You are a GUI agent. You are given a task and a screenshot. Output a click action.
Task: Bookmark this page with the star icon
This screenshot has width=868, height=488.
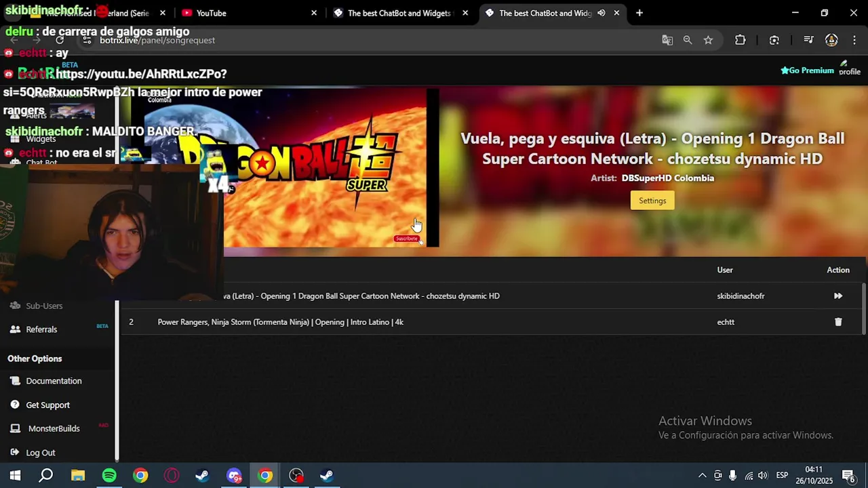pos(708,40)
